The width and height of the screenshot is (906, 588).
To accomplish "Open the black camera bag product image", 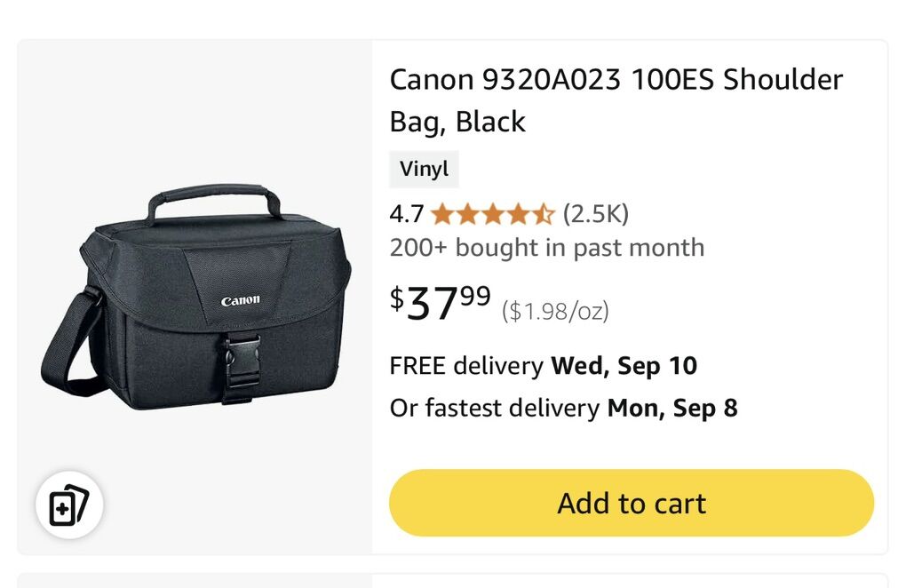I will (x=195, y=298).
